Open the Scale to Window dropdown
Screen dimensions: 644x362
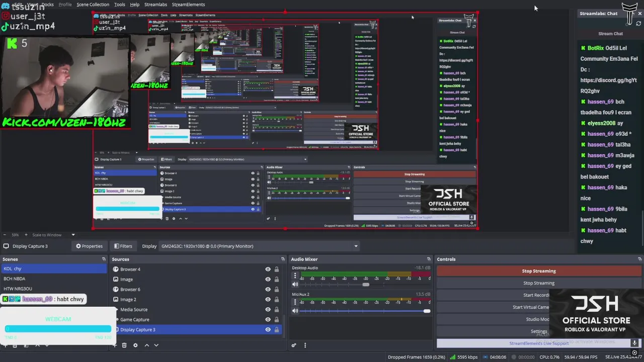pos(53,235)
